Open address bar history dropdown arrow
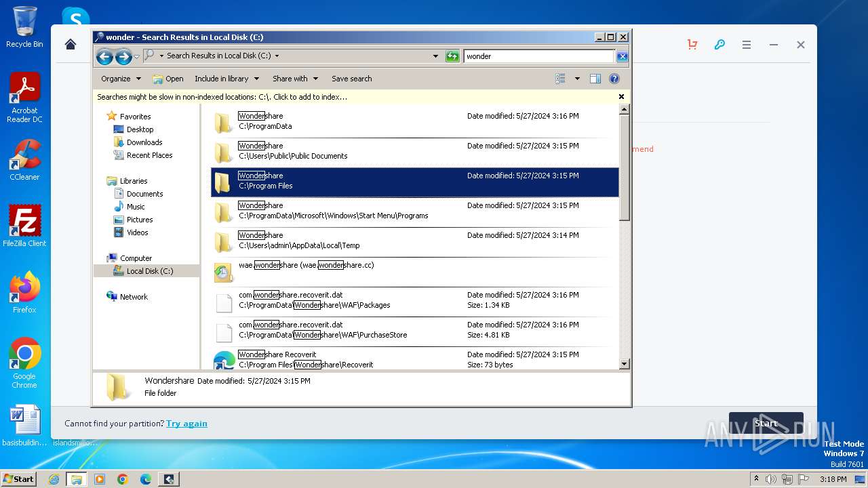Viewport: 868px width, 488px height. pos(435,56)
